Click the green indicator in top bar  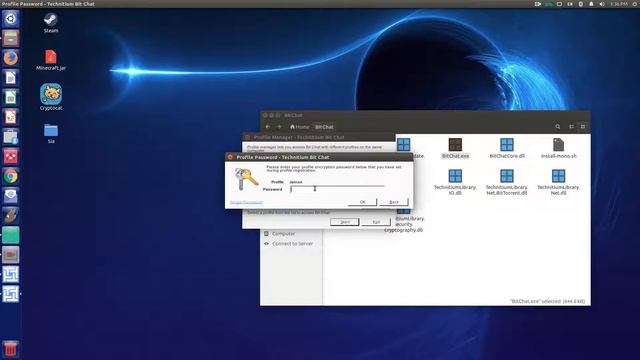click(549, 4)
